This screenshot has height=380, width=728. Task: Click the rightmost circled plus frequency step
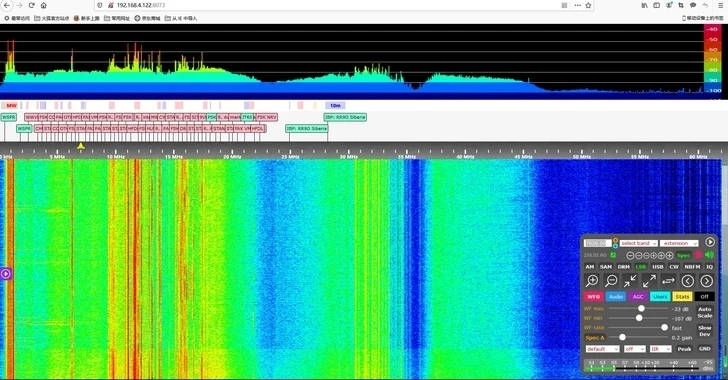(x=670, y=256)
